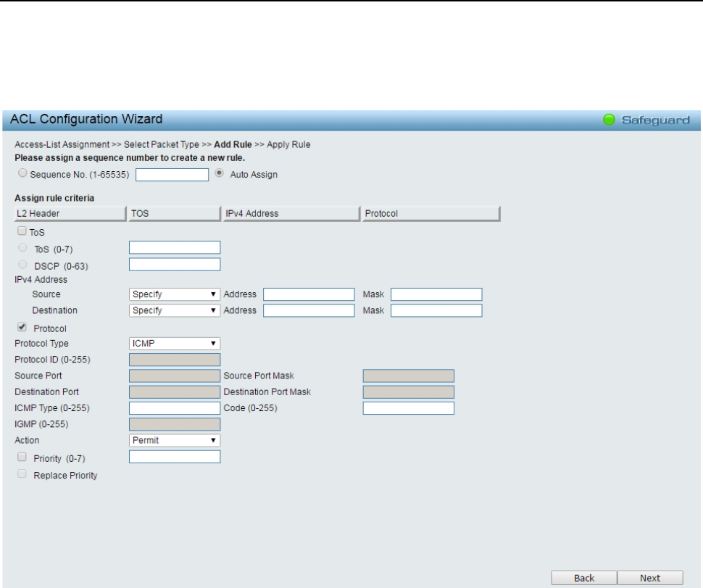Image resolution: width=703 pixels, height=588 pixels.
Task: Click the Add Rule breadcrumb text
Action: 233,144
